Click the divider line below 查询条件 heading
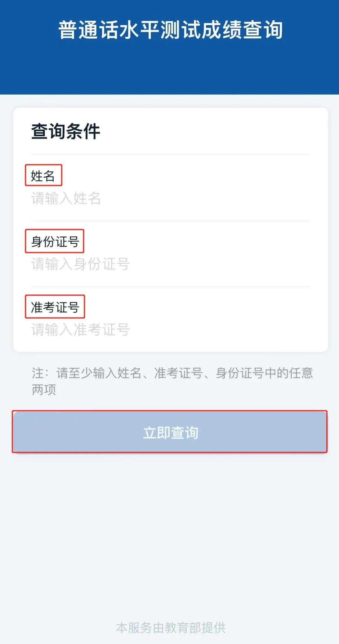This screenshot has height=644, width=339. 170,154
